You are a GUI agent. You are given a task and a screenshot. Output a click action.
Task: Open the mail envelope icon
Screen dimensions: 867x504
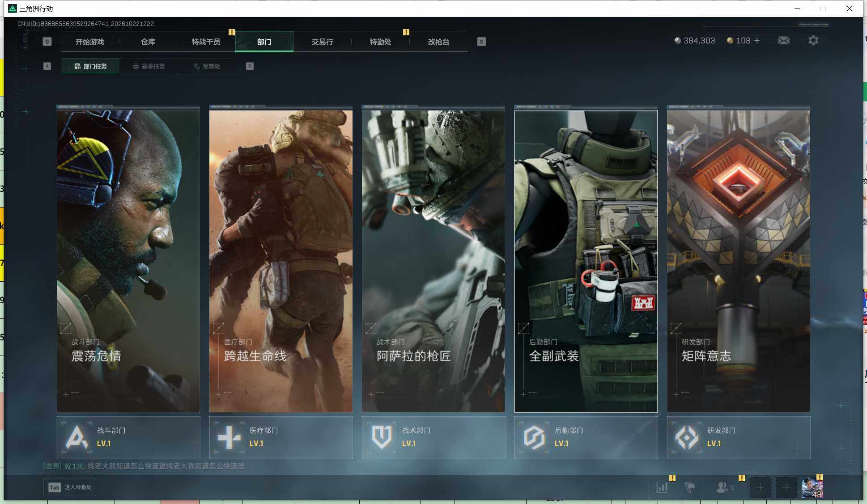tap(783, 41)
